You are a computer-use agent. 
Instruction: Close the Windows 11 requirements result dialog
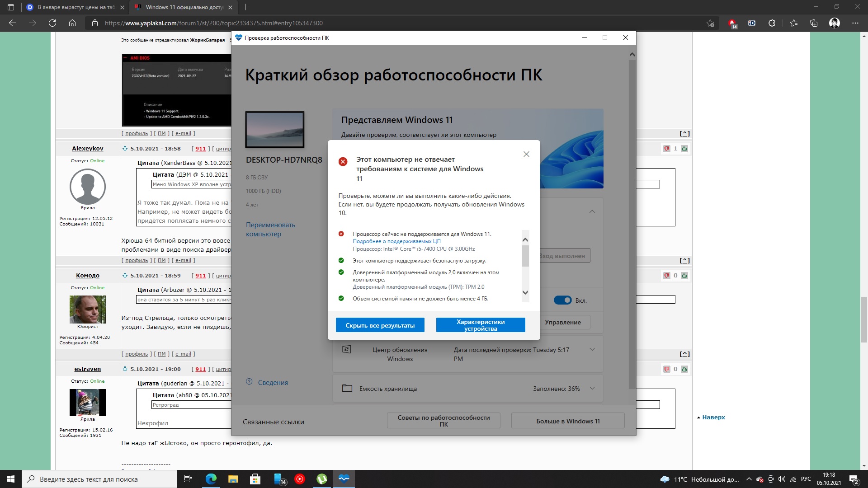[526, 154]
